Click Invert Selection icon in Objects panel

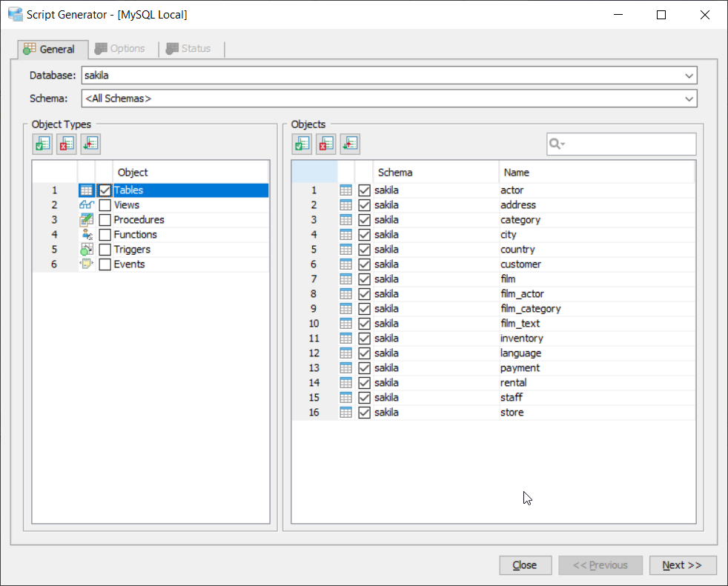[349, 144]
